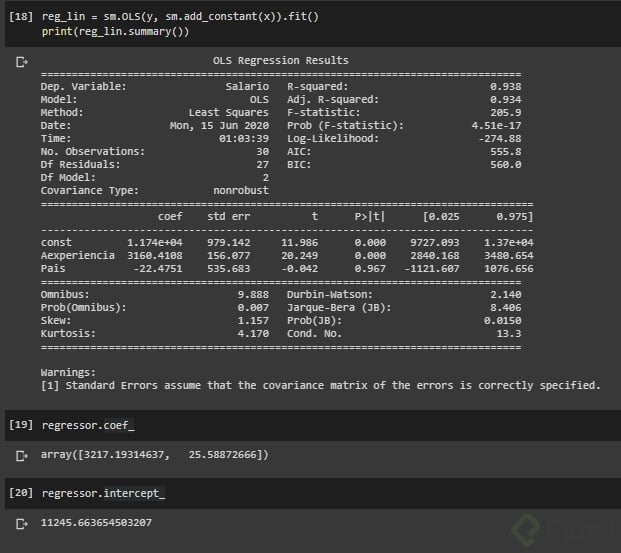Click the output icon beside the array result
Viewport: 621px width, 553px height.
[20, 455]
